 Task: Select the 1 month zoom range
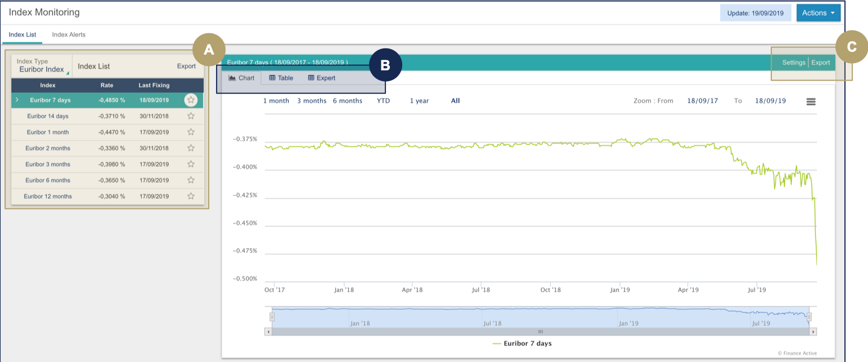(x=276, y=100)
